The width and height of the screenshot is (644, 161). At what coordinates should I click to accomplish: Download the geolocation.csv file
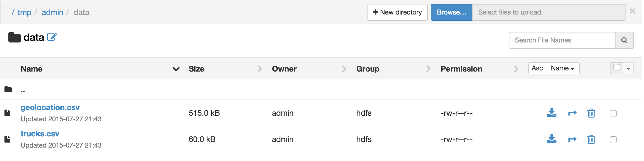[x=551, y=113]
